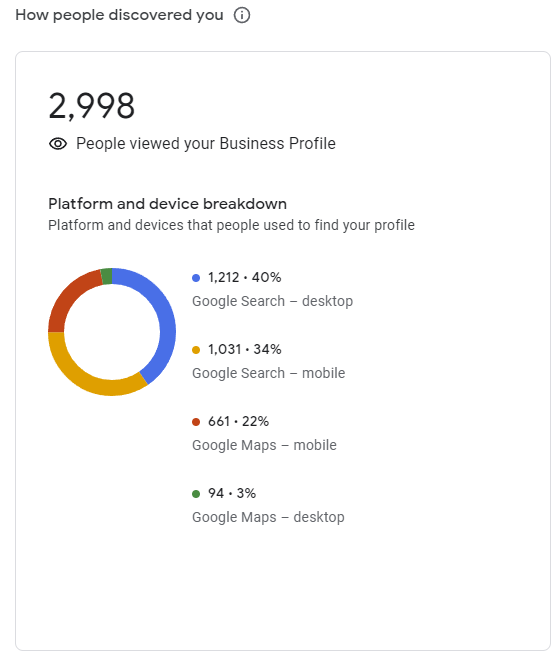The height and width of the screenshot is (662, 557).
Task: Select the Google Search – mobile label
Action: click(x=269, y=373)
